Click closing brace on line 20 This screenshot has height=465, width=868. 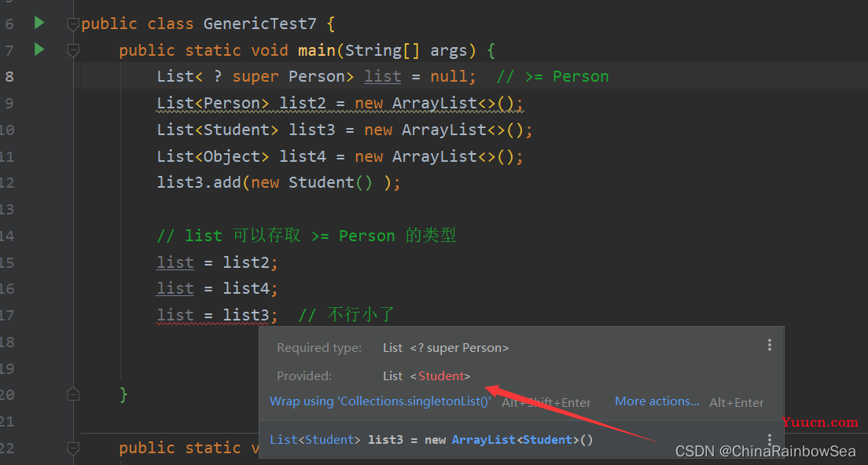tap(123, 394)
